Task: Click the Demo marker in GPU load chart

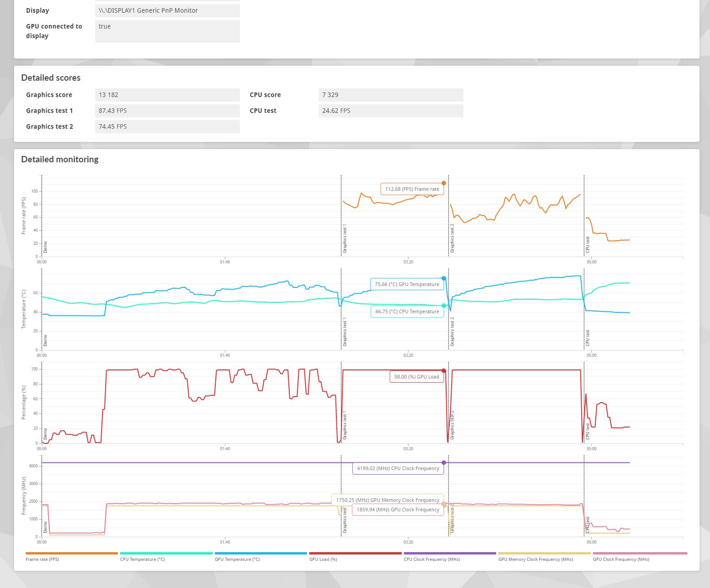Action: click(x=45, y=434)
